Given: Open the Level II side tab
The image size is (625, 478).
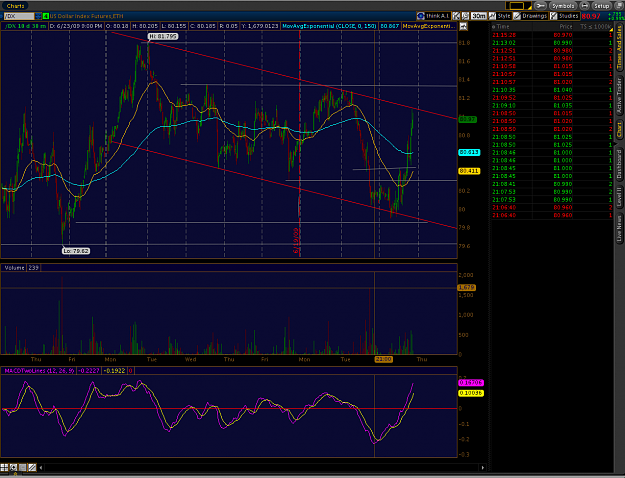Looking at the screenshot, I should coord(619,197).
